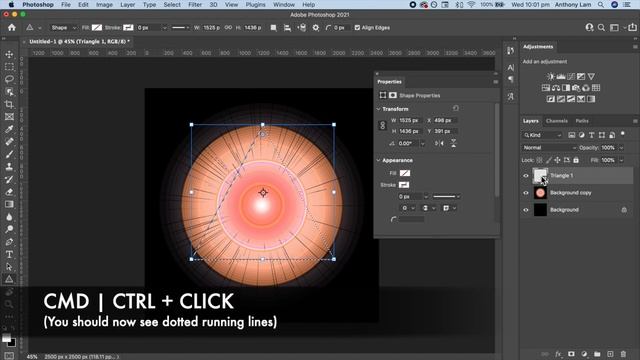
Task: Select the Move tool
Action: tap(9, 54)
